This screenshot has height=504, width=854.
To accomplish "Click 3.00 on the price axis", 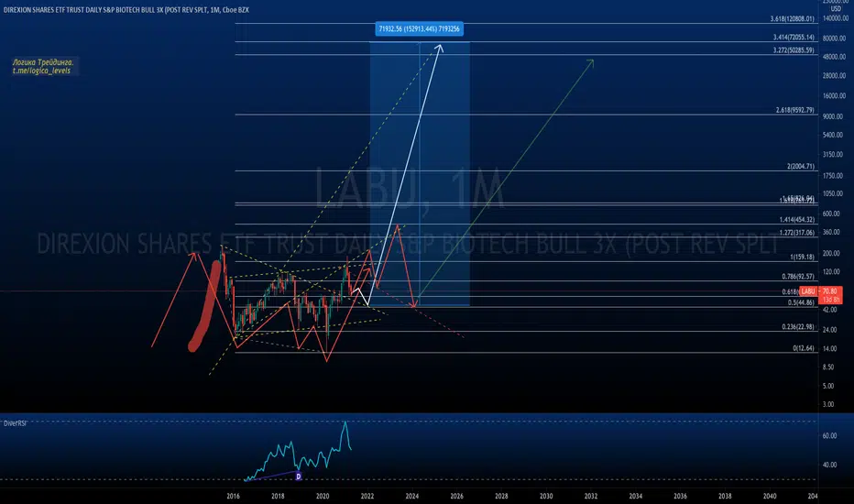I will [828, 405].
